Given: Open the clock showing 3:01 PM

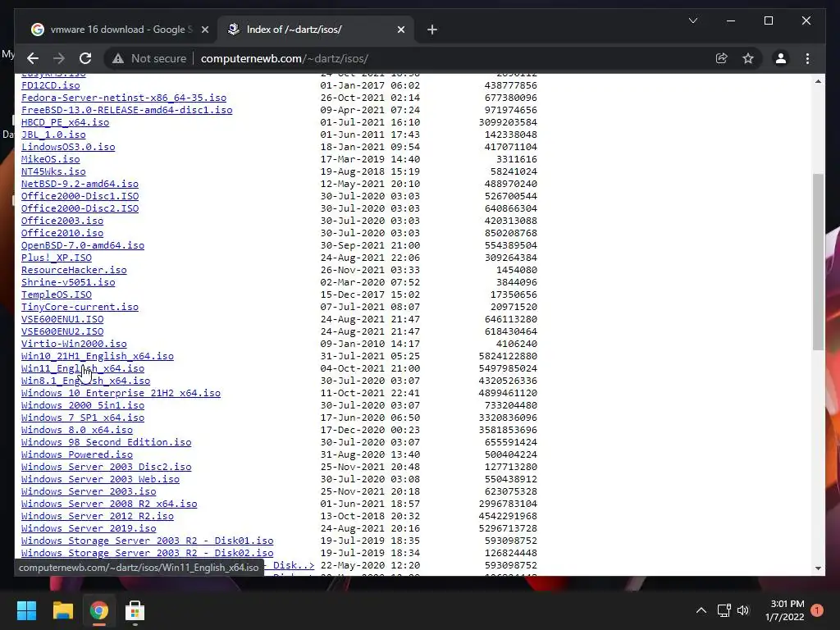Looking at the screenshot, I should (785, 610).
